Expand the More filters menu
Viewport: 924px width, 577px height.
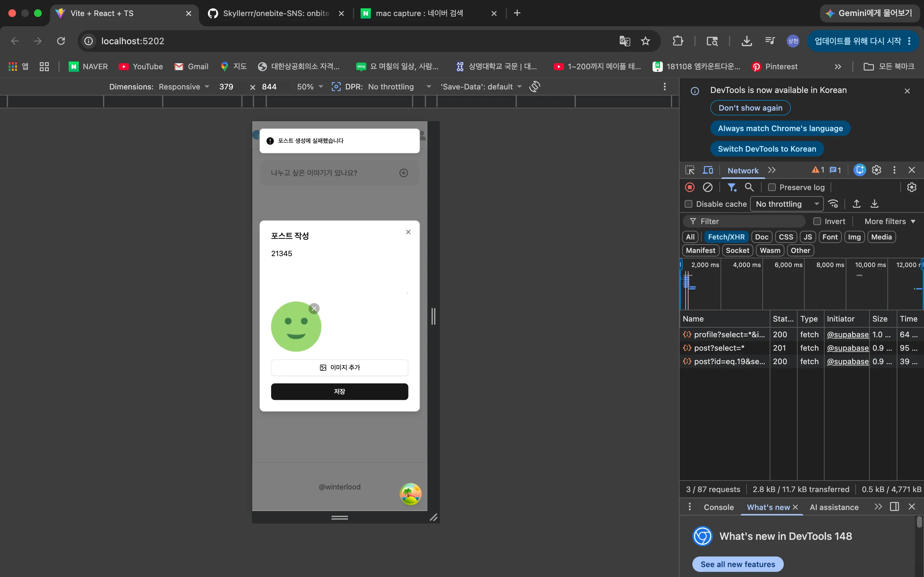coord(890,221)
